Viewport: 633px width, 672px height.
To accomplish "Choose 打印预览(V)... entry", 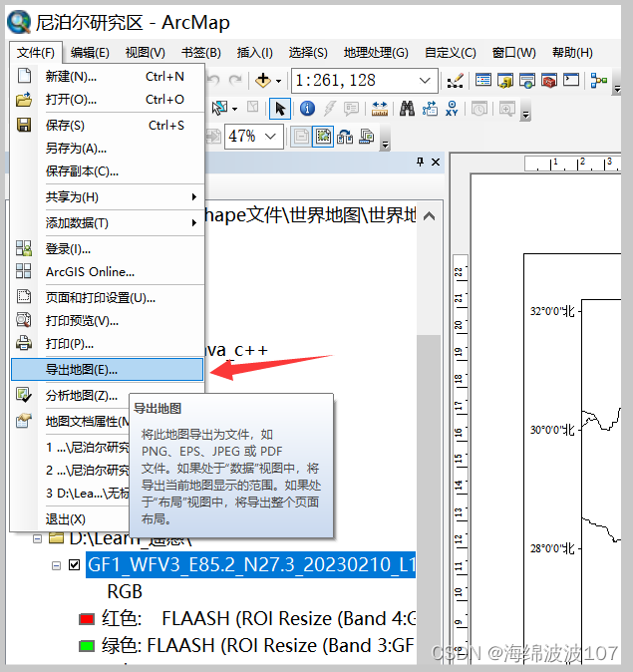I will (107, 321).
